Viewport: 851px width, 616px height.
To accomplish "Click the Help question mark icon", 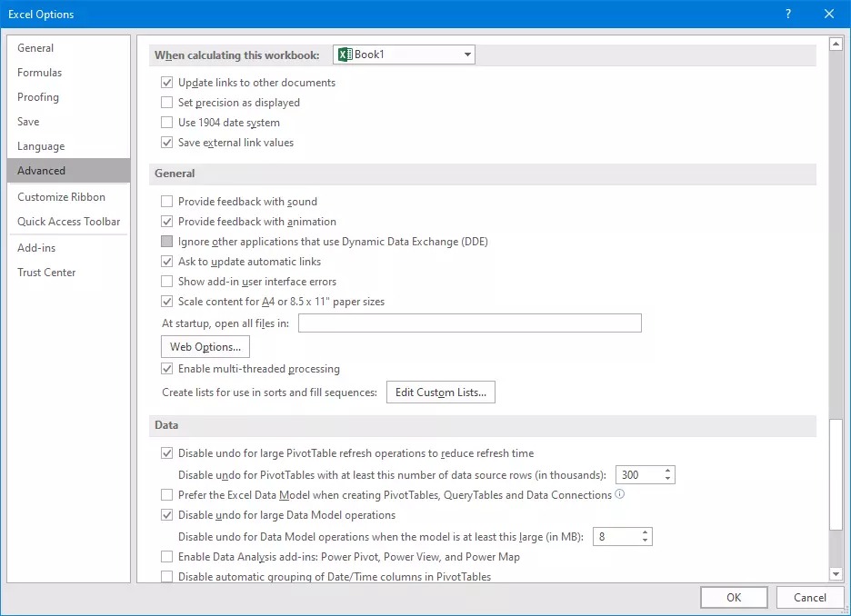I will click(788, 15).
